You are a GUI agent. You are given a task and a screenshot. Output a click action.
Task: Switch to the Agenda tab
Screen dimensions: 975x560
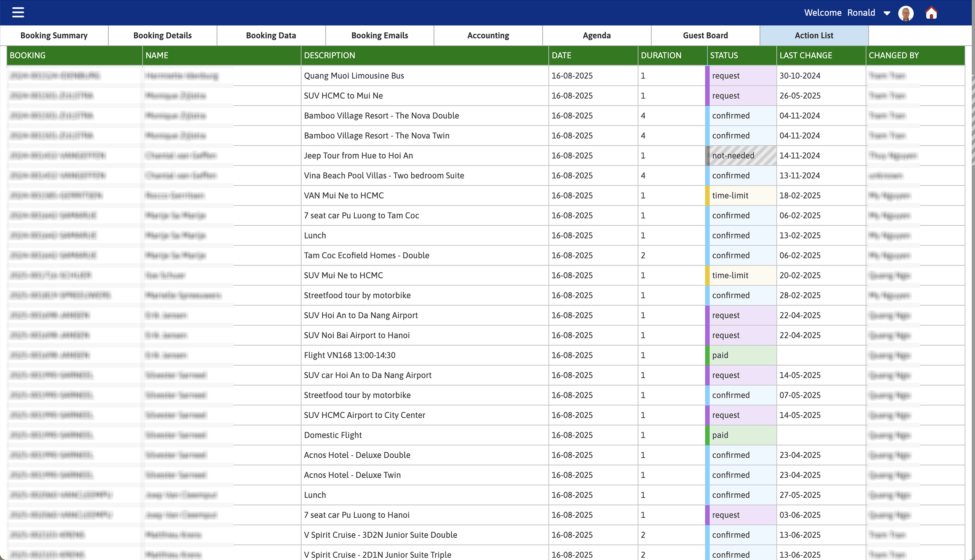[x=596, y=35]
